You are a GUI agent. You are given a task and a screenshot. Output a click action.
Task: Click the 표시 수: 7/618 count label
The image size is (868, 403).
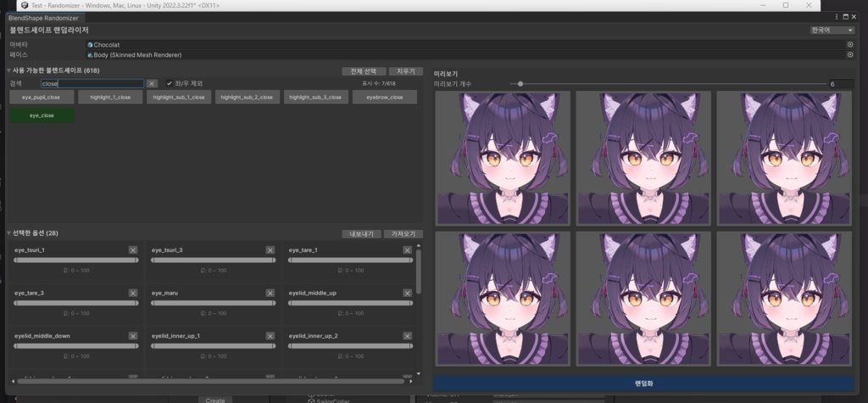[x=379, y=84]
